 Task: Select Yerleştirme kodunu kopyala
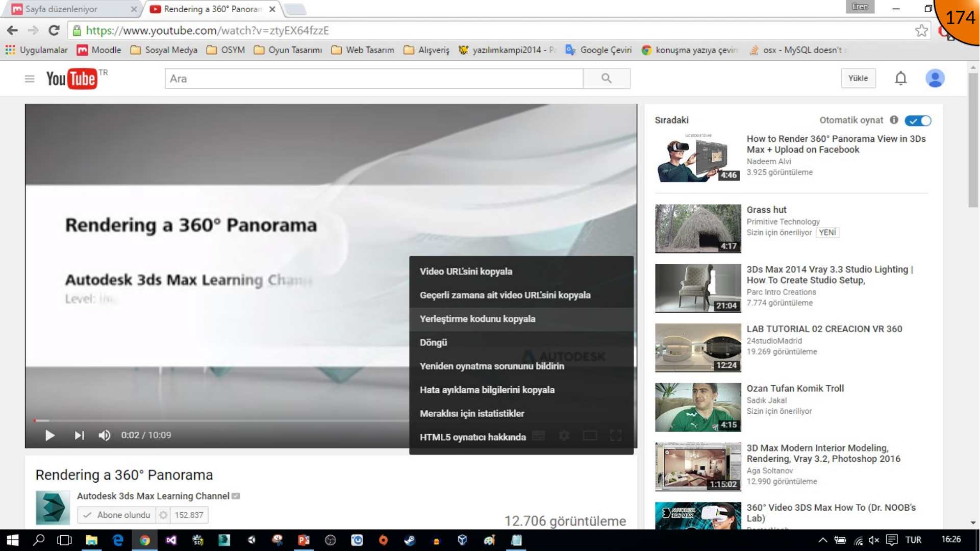point(521,319)
